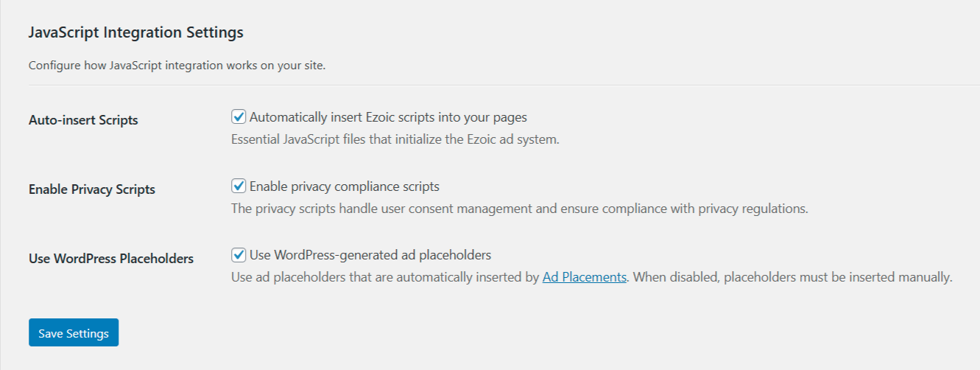The height and width of the screenshot is (370, 980).
Task: Open the Ad Placements link
Action: tap(584, 278)
